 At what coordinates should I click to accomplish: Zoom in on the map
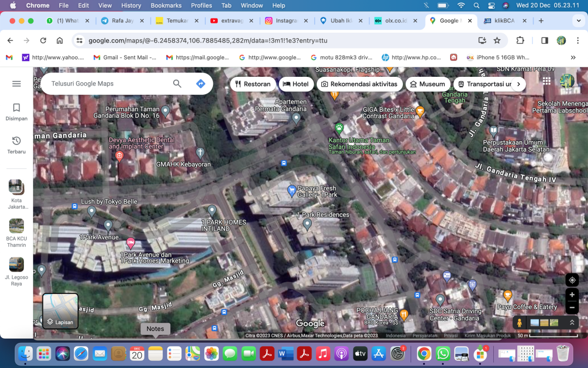pyautogui.click(x=572, y=295)
